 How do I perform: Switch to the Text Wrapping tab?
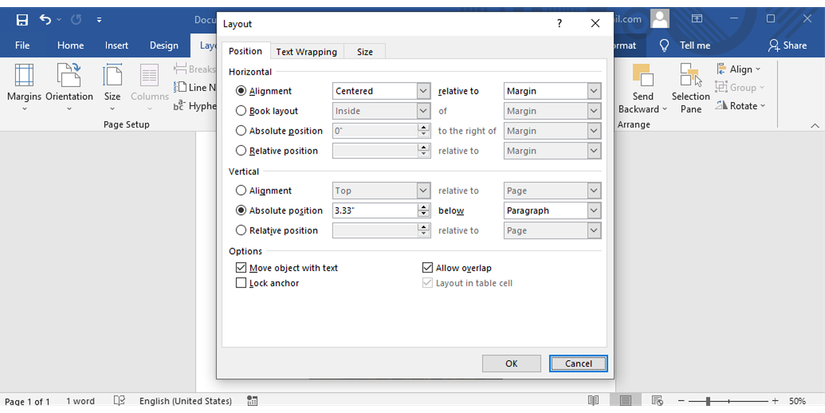[x=307, y=52]
